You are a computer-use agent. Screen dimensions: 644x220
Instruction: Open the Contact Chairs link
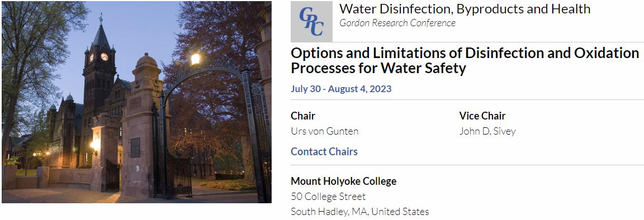click(324, 151)
